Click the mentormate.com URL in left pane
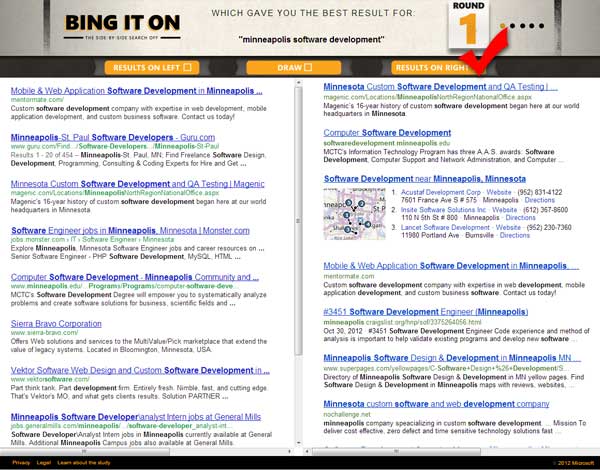This screenshot has width=600, height=470. pyautogui.click(x=37, y=100)
